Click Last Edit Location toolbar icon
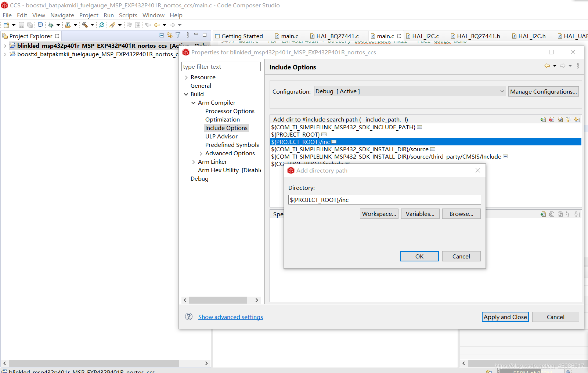Image resolution: width=588 pixels, height=373 pixels. point(148,25)
